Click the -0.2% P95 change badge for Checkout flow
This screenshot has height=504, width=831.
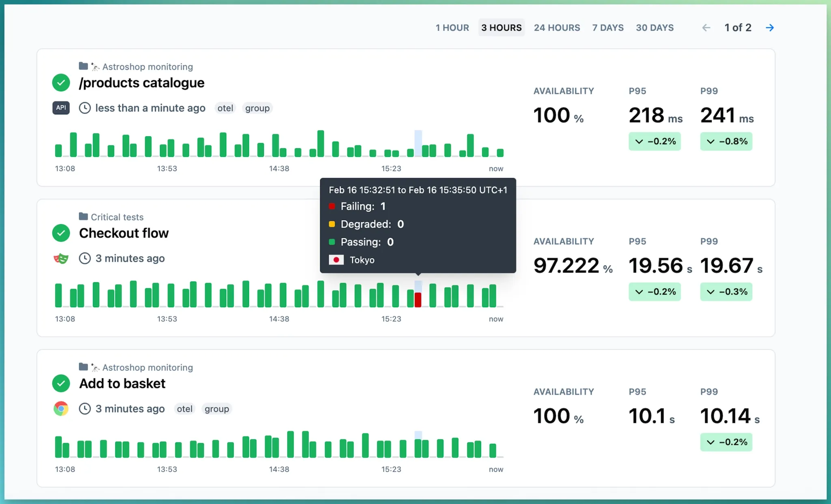pyautogui.click(x=654, y=292)
